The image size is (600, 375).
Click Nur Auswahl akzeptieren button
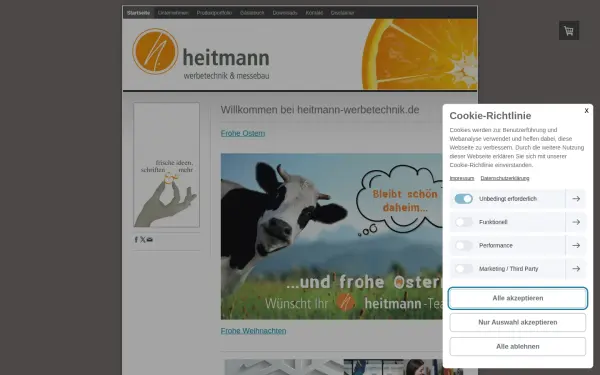pos(518,322)
